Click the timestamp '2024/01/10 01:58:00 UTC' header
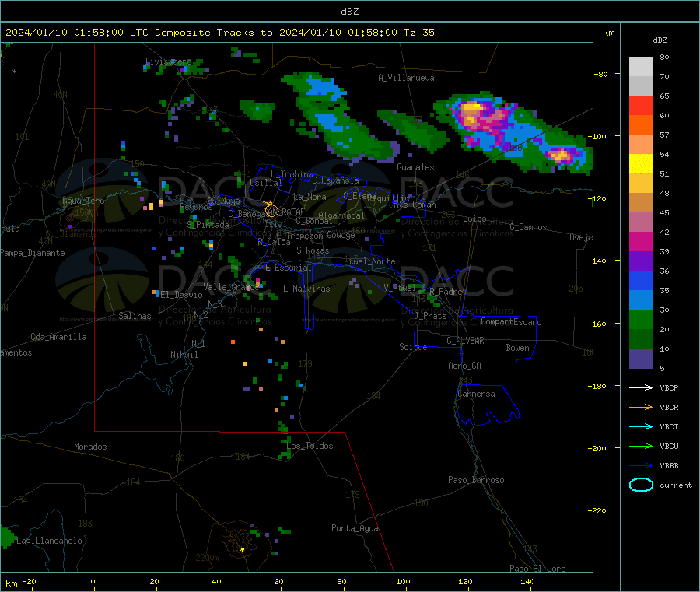This screenshot has height=592, width=700. (x=77, y=33)
